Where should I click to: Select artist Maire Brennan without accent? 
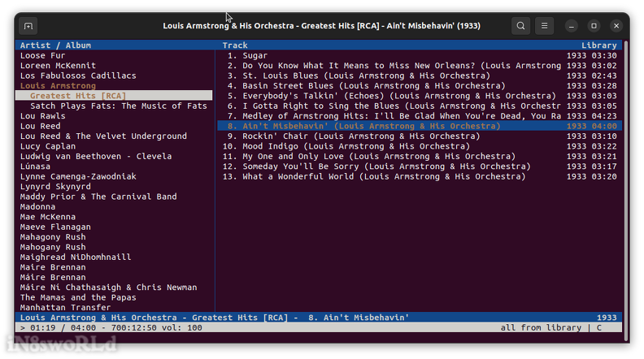tap(53, 267)
